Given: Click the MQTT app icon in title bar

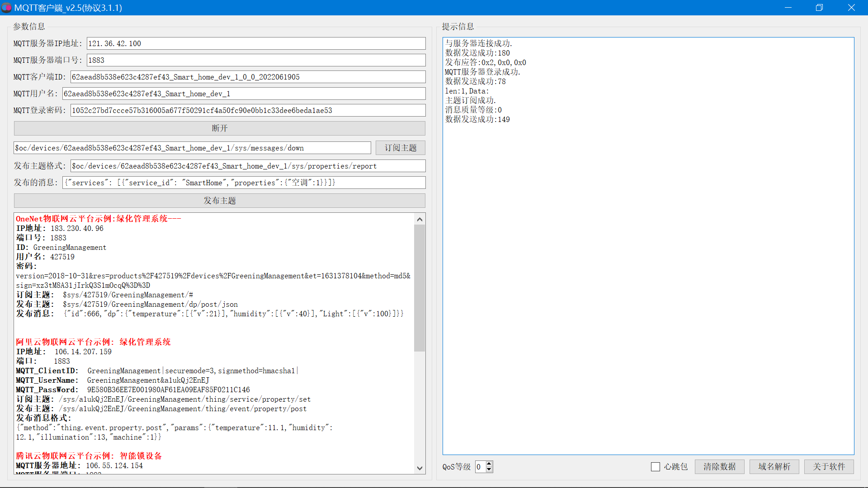Looking at the screenshot, I should point(6,8).
